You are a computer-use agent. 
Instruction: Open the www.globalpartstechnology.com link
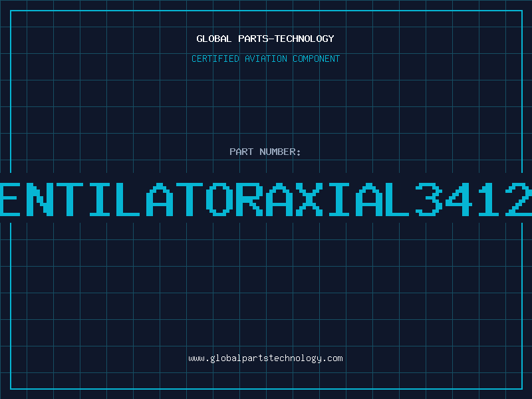(x=265, y=358)
